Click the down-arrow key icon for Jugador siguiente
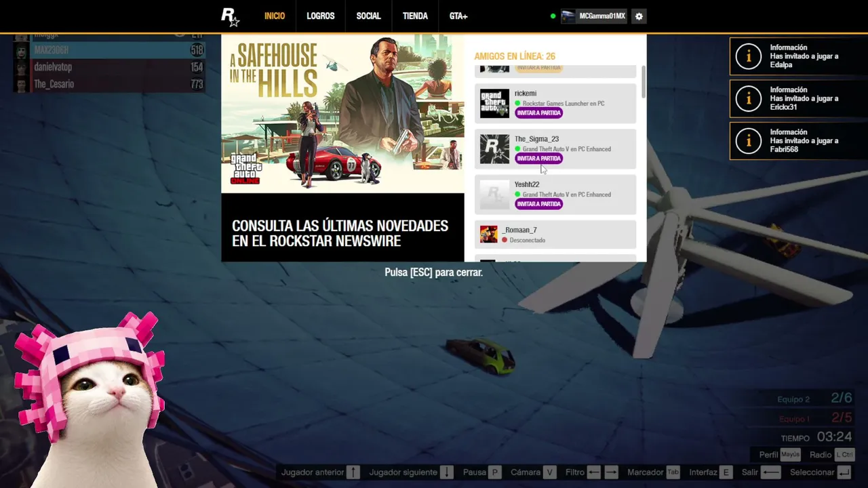868x488 pixels. (x=446, y=472)
